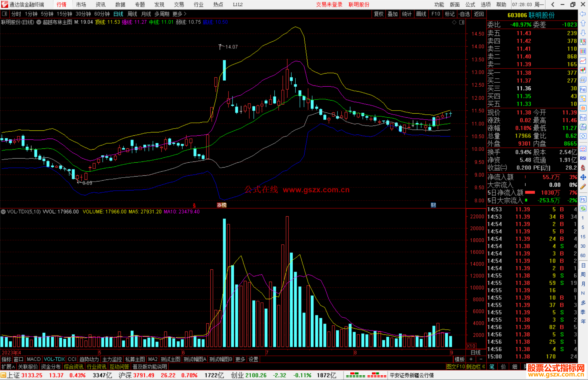Image resolution: width=588 pixels, height=380 pixels.
Task: Select the 周线 weekly period
Action: click(x=132, y=14)
